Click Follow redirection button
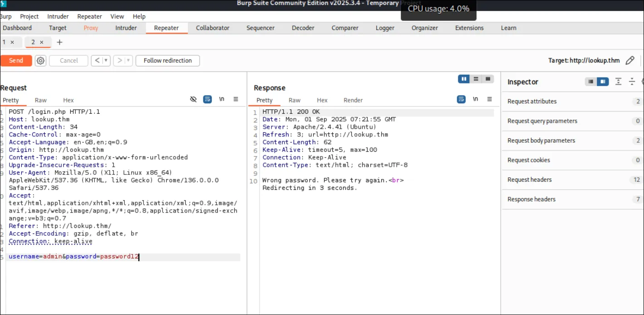Screen dimensions: 644x315 [x=167, y=60]
